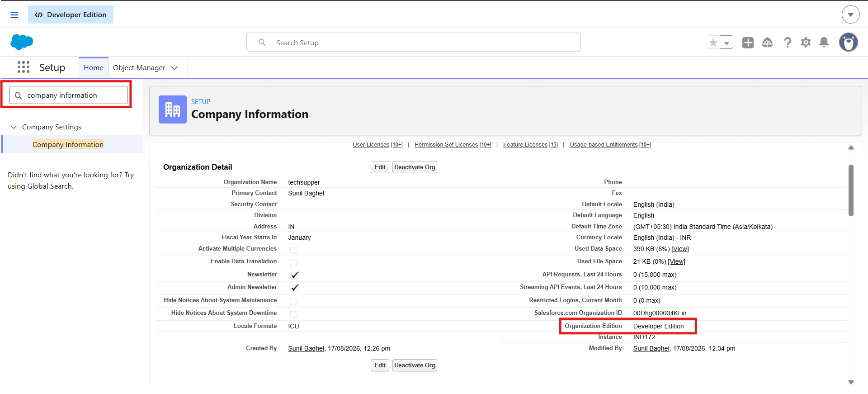Open Sunil Baghel Modified By link
868x394 pixels.
coord(651,349)
